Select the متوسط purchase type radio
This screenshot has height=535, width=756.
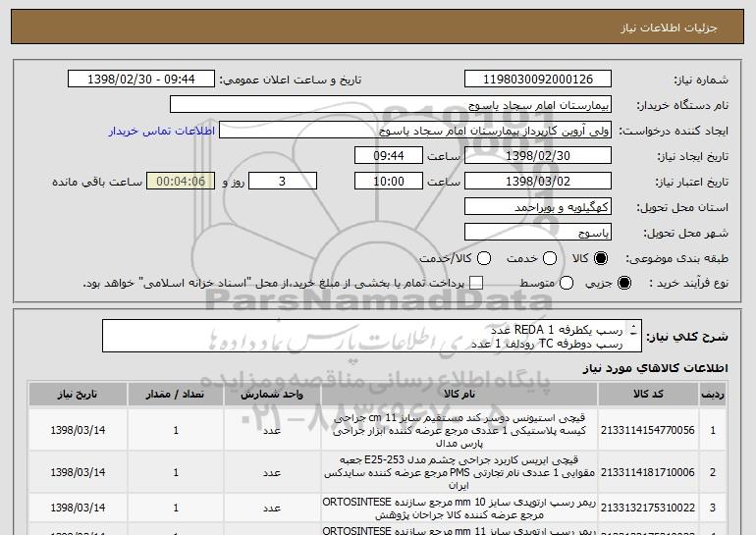pos(567,283)
